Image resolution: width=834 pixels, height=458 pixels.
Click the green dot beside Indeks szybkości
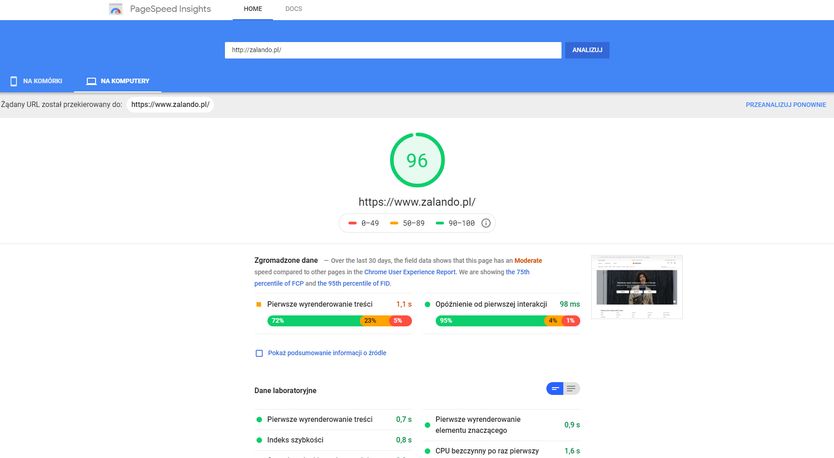click(x=259, y=440)
